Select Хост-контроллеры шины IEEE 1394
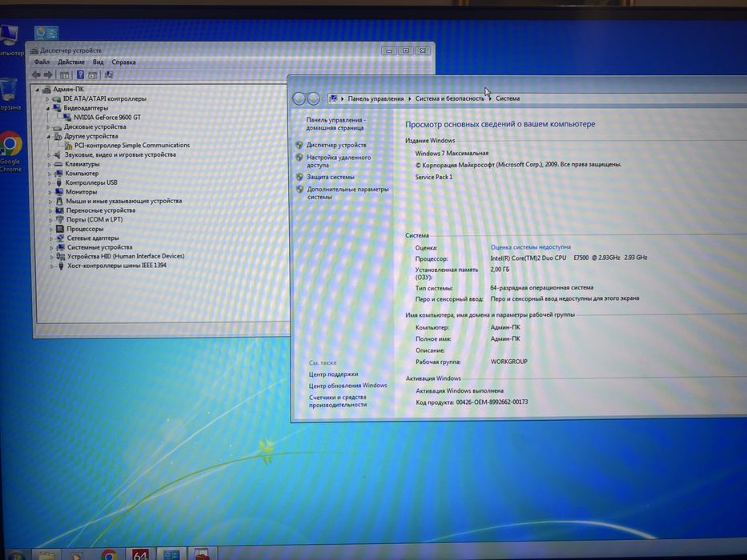The height and width of the screenshot is (560, 747). (x=117, y=266)
